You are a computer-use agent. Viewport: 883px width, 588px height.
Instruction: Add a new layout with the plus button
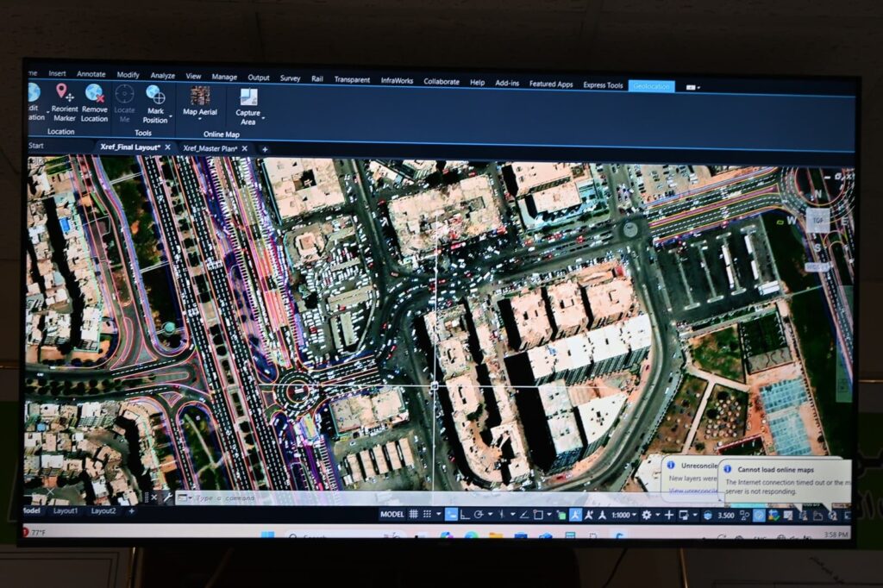point(131,510)
